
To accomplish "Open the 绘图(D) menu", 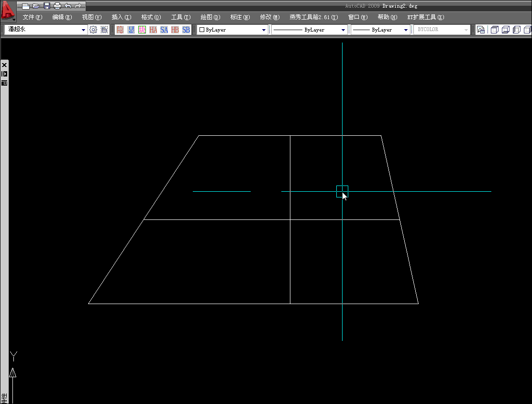I will [x=211, y=17].
